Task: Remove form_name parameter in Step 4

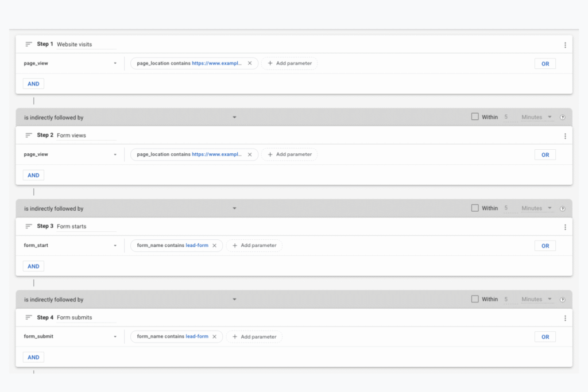Action: (x=215, y=336)
